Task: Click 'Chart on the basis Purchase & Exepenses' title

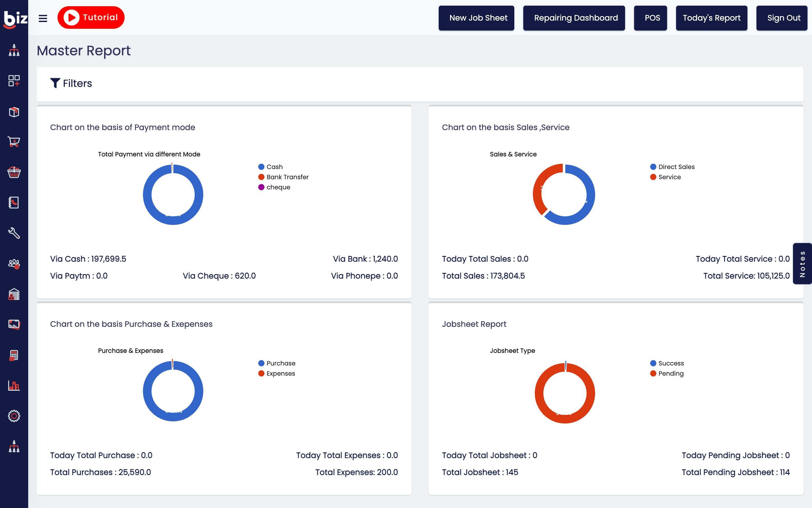Action: click(131, 324)
